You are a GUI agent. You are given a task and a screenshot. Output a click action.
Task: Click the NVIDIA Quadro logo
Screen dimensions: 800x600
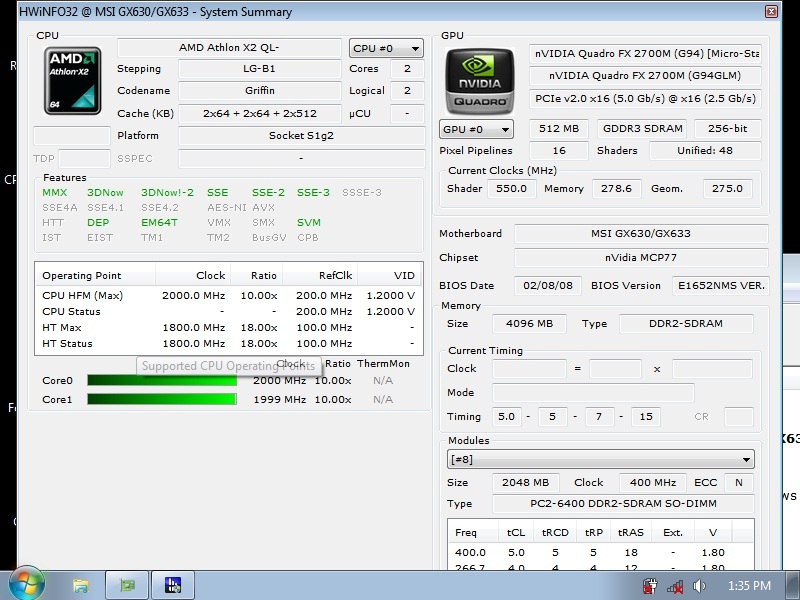(480, 81)
